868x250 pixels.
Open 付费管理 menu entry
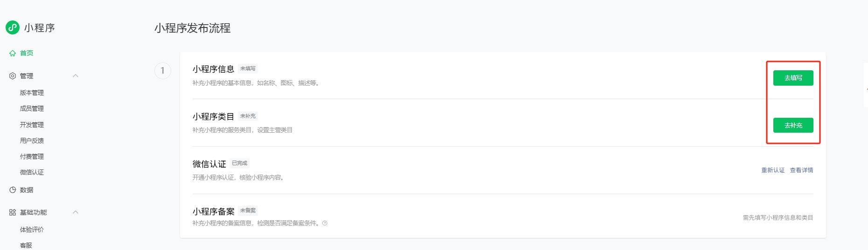32,156
